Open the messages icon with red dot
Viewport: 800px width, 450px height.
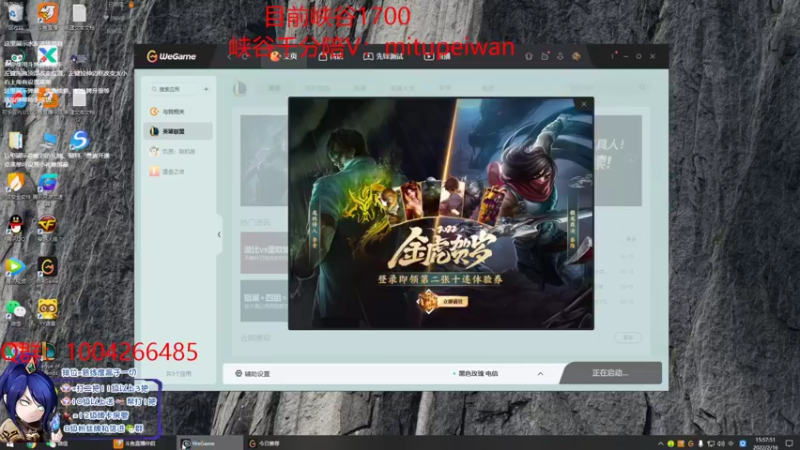tap(544, 56)
